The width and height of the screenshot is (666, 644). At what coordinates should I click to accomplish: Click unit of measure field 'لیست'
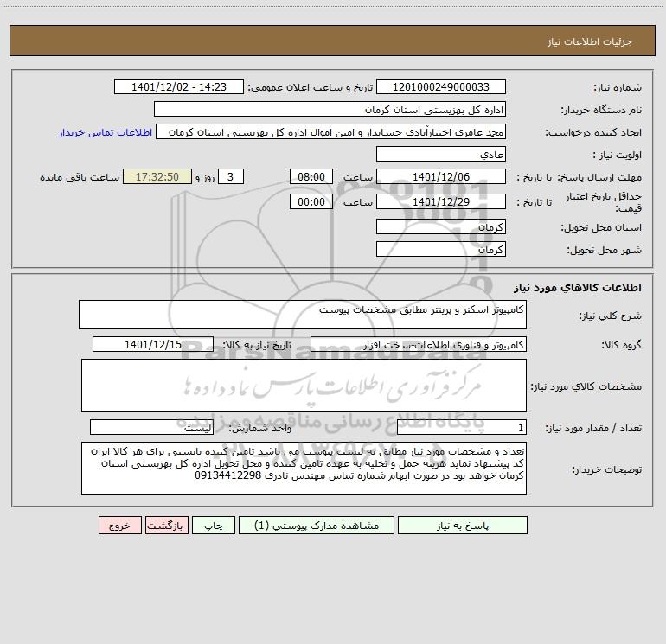coord(151,427)
